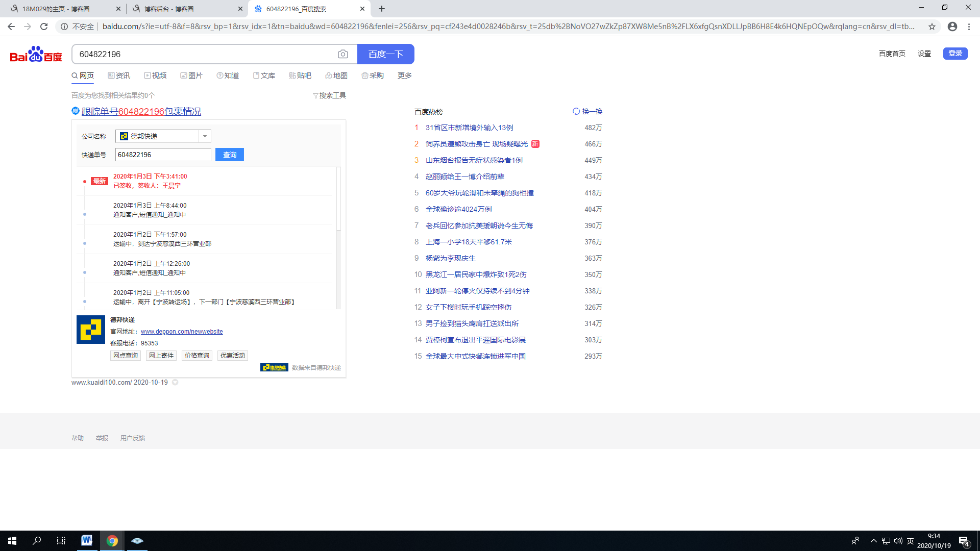Click the 登录 login button
The image size is (980, 551).
click(x=955, y=54)
